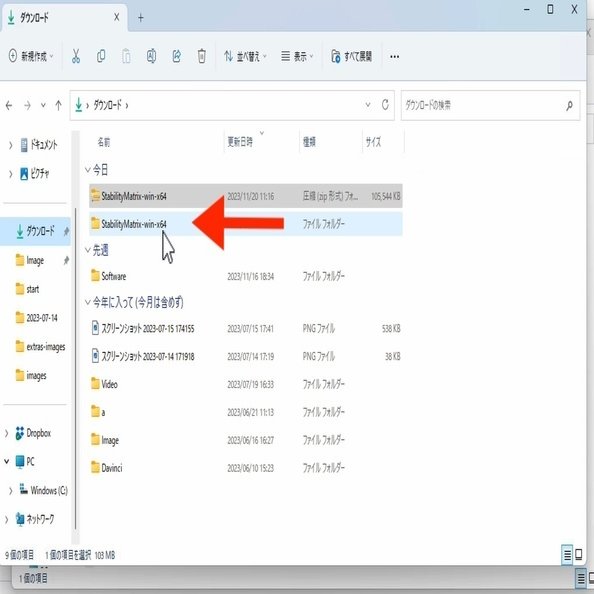The height and width of the screenshot is (594, 594).
Task: Close the ダウンロード tab
Action: 117,17
